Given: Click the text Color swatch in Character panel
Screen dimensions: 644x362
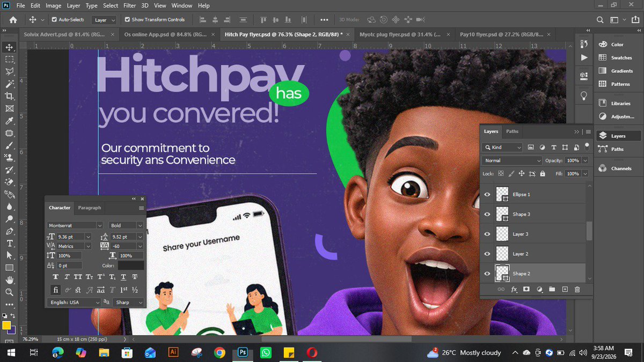Looking at the screenshot, I should tap(131, 265).
